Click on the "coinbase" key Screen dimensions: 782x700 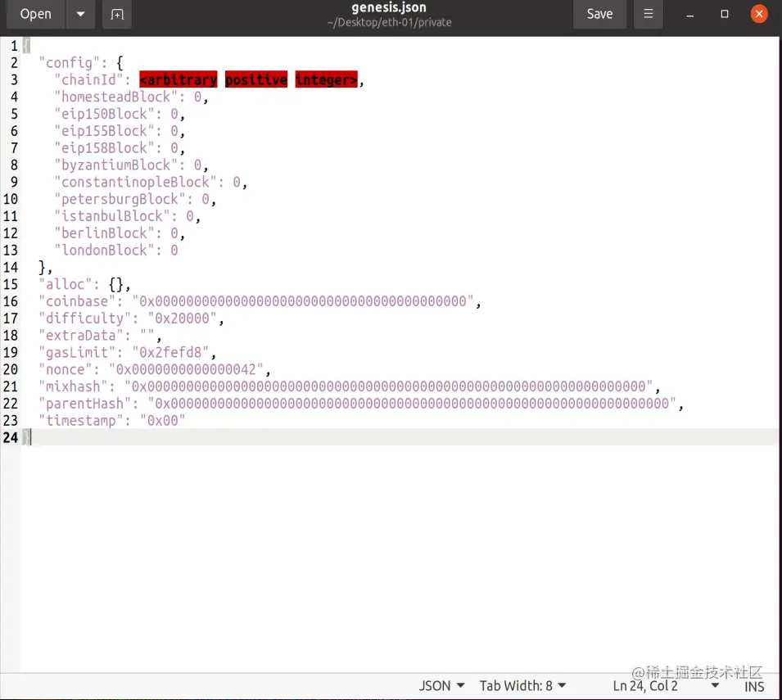pos(77,301)
